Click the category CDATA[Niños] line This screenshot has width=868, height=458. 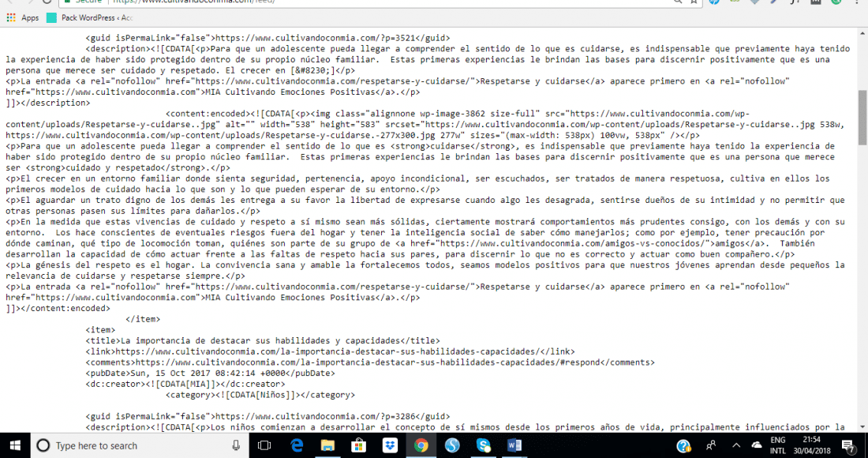260,395
